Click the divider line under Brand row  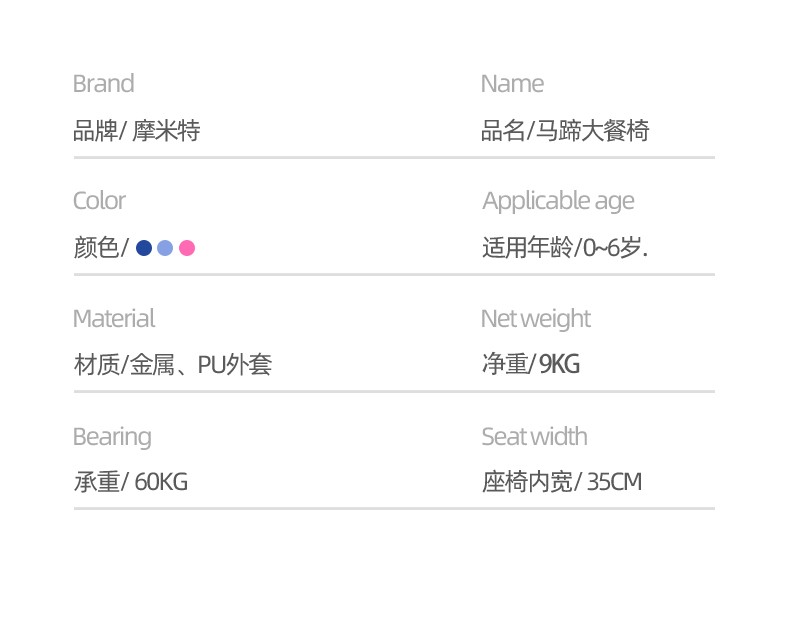tap(394, 158)
